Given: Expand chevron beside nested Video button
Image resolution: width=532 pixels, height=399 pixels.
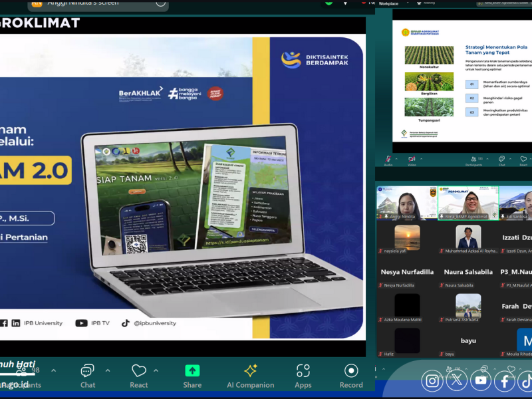Looking at the screenshot, I should (421, 158).
